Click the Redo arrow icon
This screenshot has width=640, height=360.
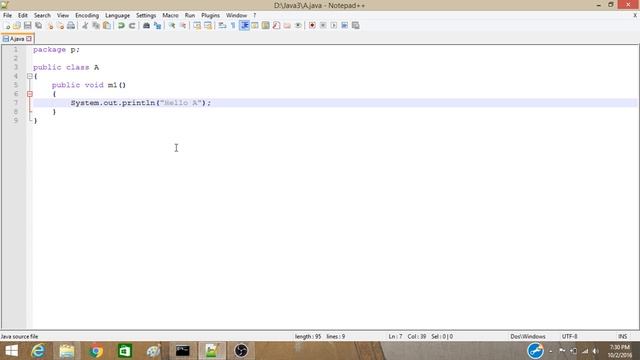point(132,26)
